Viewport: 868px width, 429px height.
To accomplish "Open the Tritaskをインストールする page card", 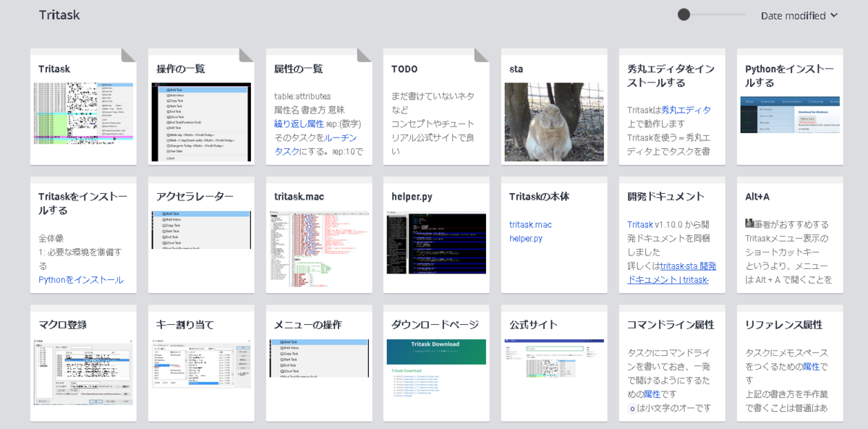I will [x=83, y=235].
